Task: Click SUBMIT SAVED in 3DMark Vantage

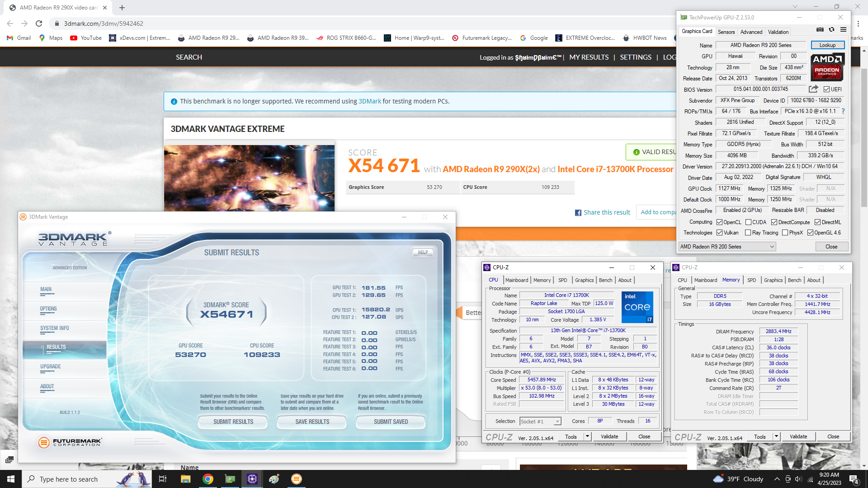Action: pyautogui.click(x=391, y=422)
